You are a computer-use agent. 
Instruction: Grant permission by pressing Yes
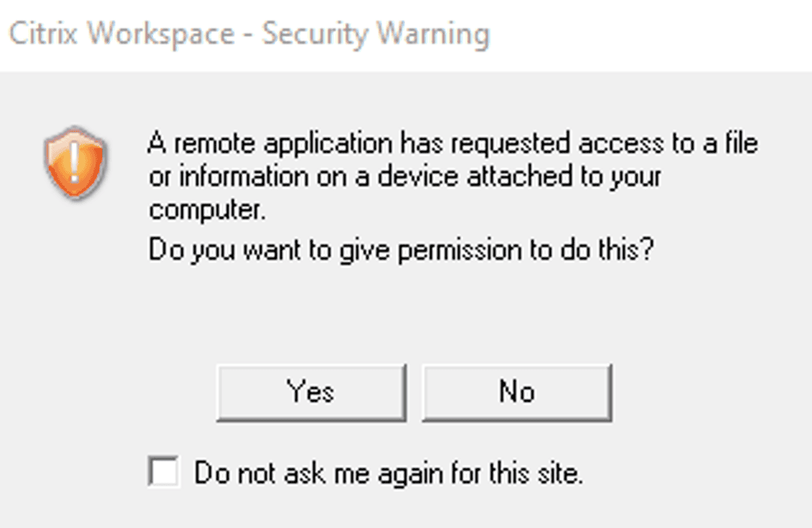(311, 392)
